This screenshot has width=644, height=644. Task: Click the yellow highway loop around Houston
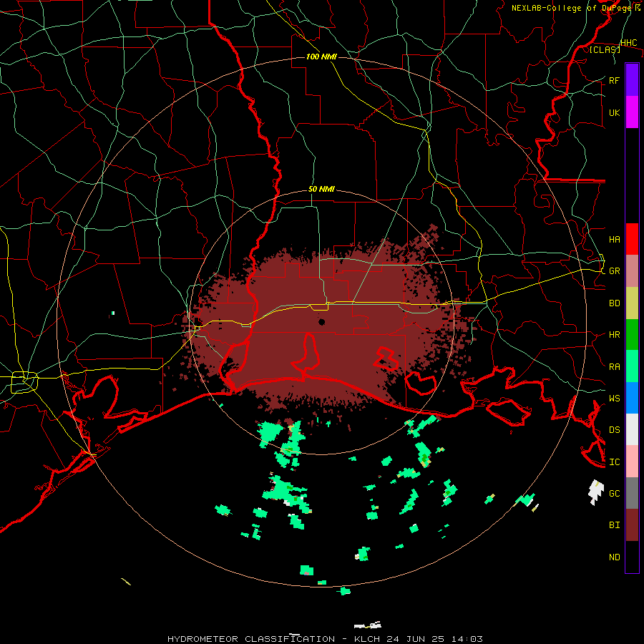tap(24, 382)
